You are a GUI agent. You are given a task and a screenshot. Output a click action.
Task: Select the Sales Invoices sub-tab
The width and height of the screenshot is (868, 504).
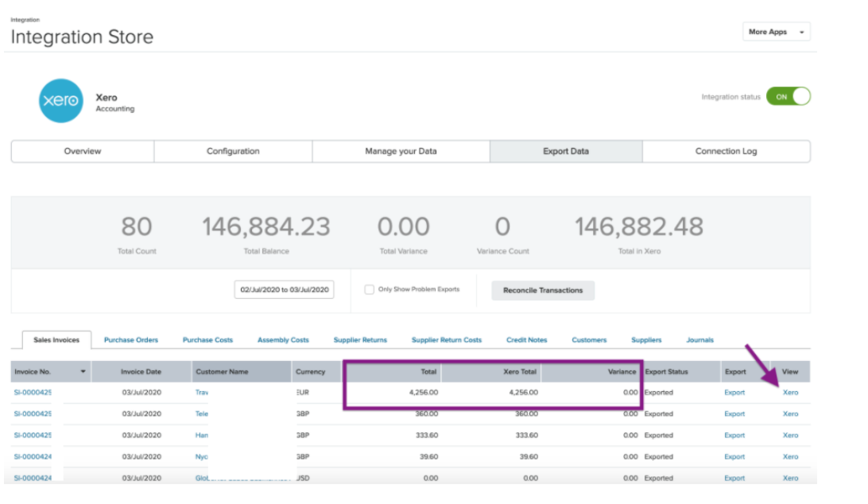click(56, 340)
